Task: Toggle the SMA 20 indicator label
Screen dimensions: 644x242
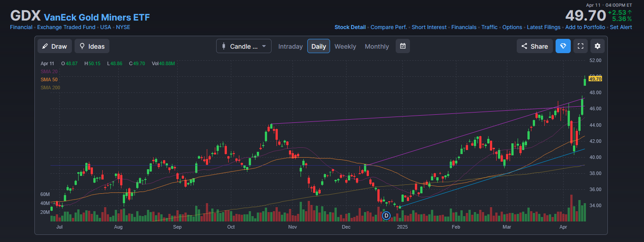Action: pyautogui.click(x=49, y=71)
